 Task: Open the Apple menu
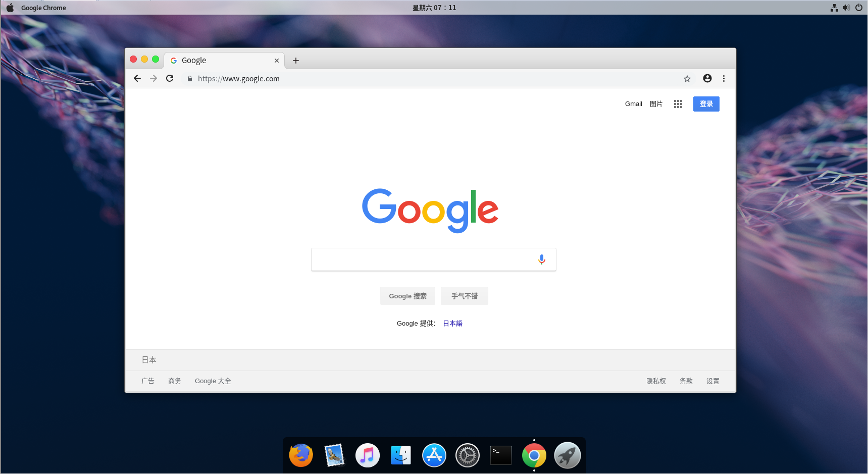10,8
